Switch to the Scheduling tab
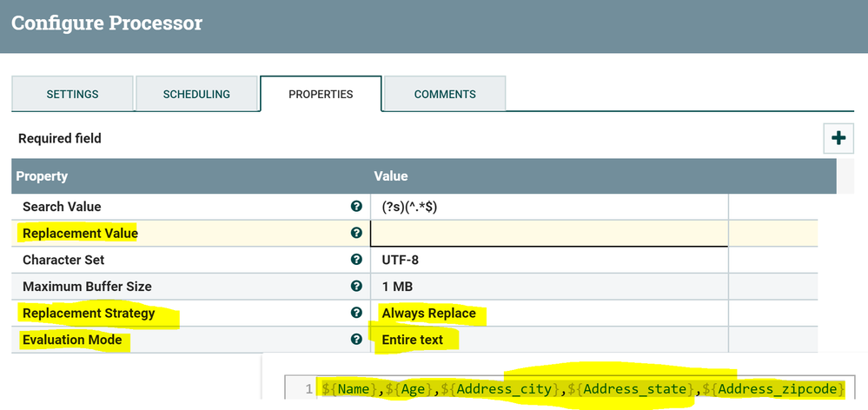Image resolution: width=868 pixels, height=410 pixels. (x=196, y=94)
